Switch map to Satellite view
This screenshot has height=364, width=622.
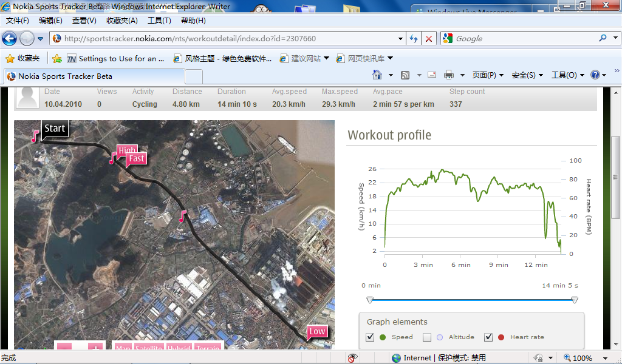[149, 346]
